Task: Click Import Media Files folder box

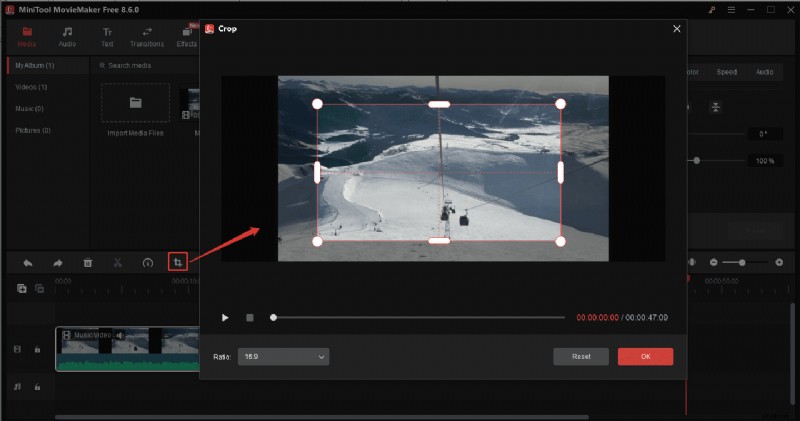Action: point(136,103)
